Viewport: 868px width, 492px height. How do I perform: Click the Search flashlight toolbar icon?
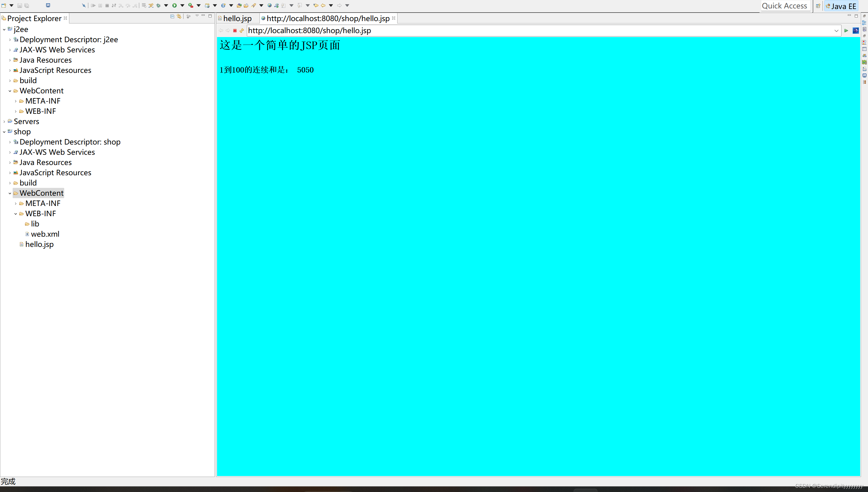pos(253,5)
